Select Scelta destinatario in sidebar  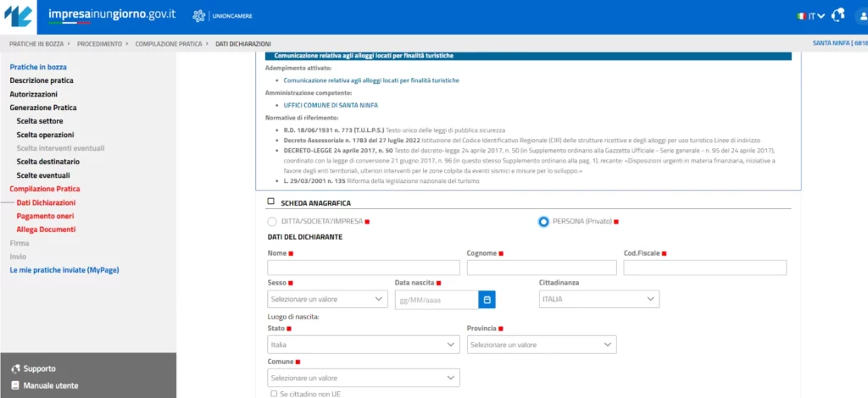point(48,162)
